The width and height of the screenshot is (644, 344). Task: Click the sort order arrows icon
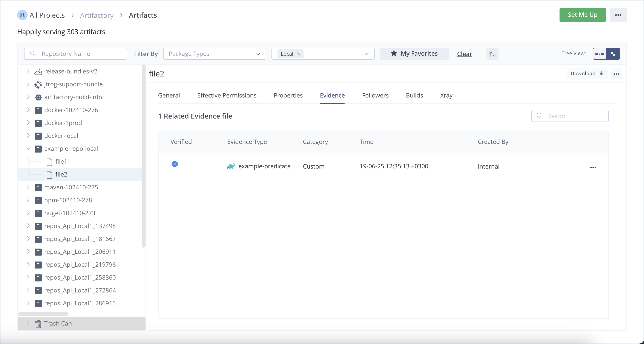point(492,54)
